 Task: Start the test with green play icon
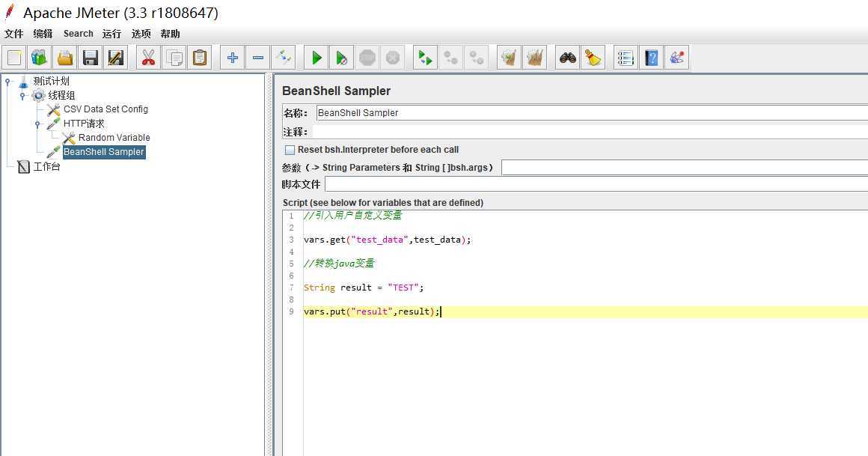coord(317,58)
